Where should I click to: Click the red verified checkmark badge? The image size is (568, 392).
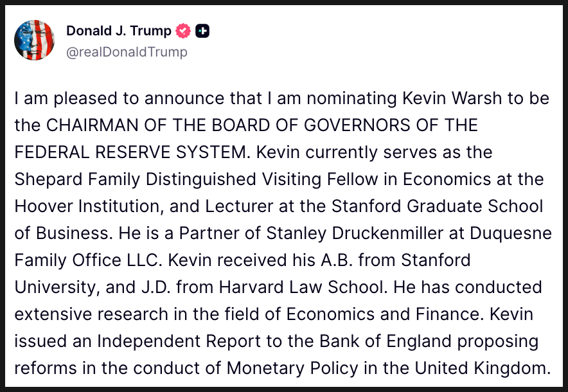click(183, 31)
